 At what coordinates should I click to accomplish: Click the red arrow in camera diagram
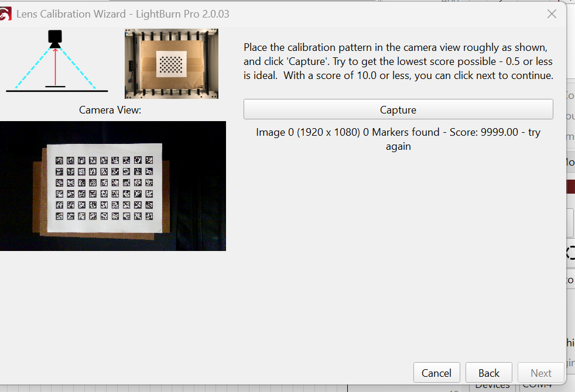[x=56, y=66]
